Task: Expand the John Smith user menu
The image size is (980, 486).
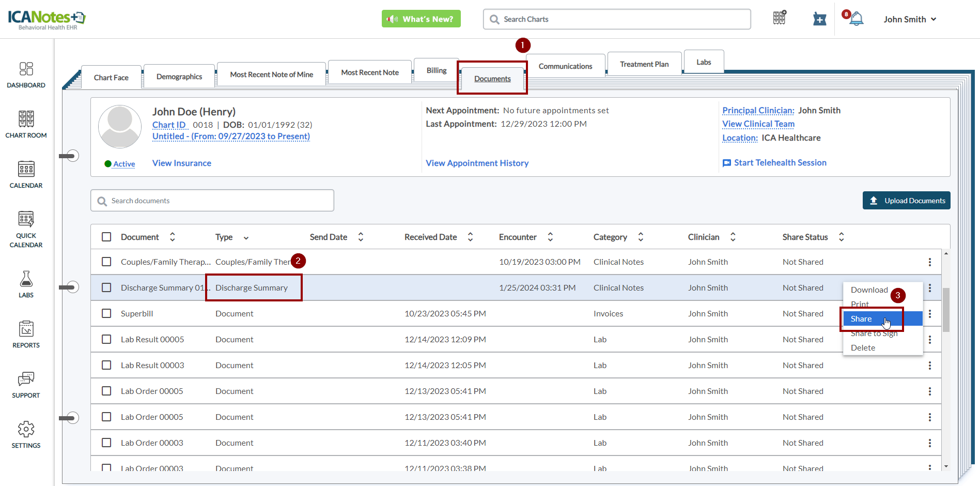Action: (x=909, y=19)
